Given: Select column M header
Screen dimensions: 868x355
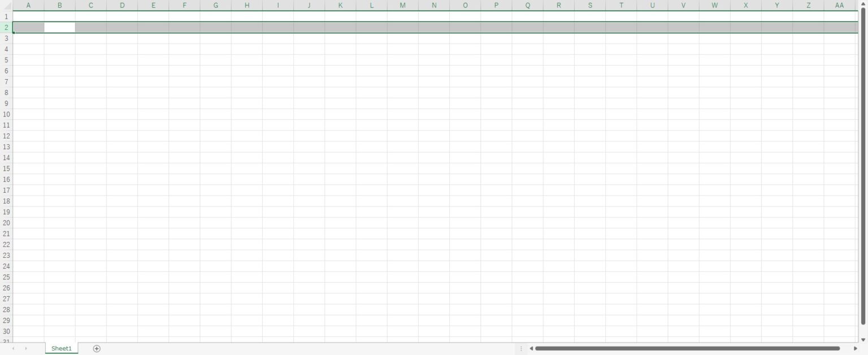Looking at the screenshot, I should (402, 5).
